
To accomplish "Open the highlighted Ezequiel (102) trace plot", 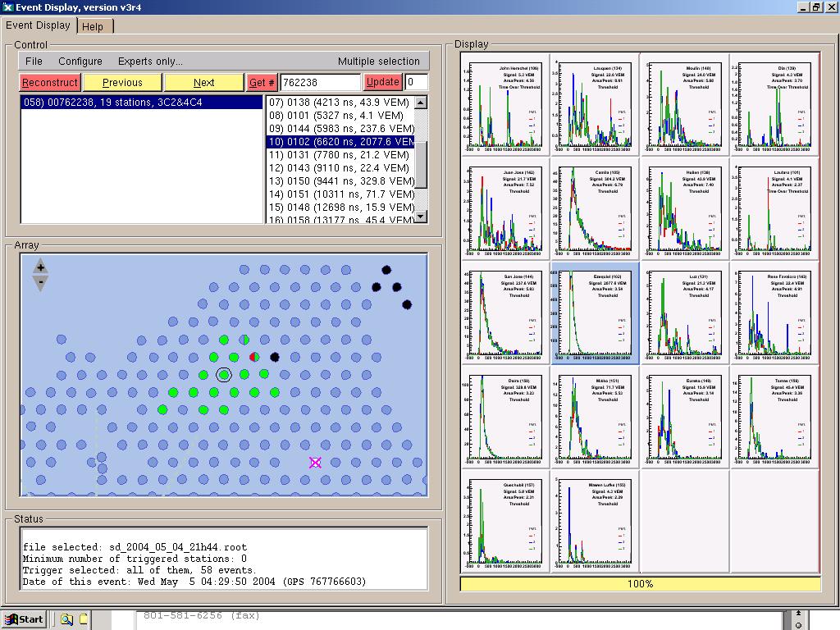I will [x=595, y=313].
